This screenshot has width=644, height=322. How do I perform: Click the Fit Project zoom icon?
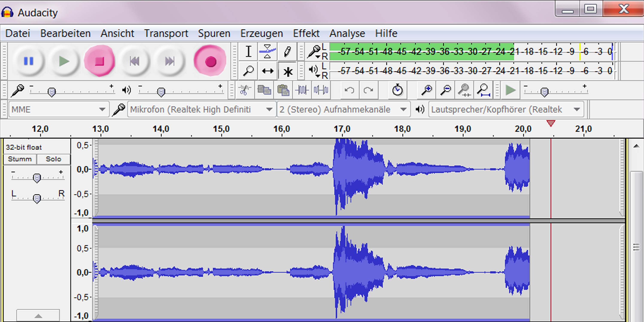click(483, 90)
